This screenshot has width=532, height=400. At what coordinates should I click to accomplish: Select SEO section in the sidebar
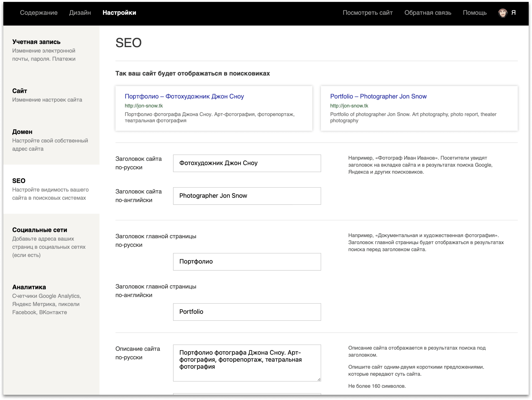tap(19, 181)
